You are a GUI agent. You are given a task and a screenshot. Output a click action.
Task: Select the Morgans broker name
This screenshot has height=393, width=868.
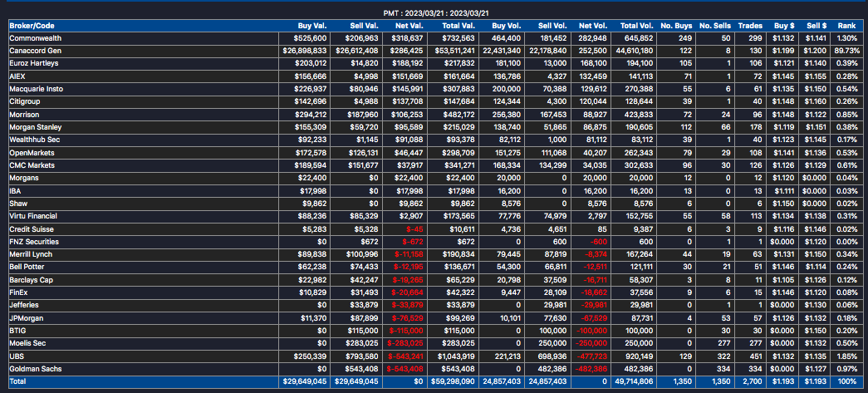pyautogui.click(x=24, y=179)
